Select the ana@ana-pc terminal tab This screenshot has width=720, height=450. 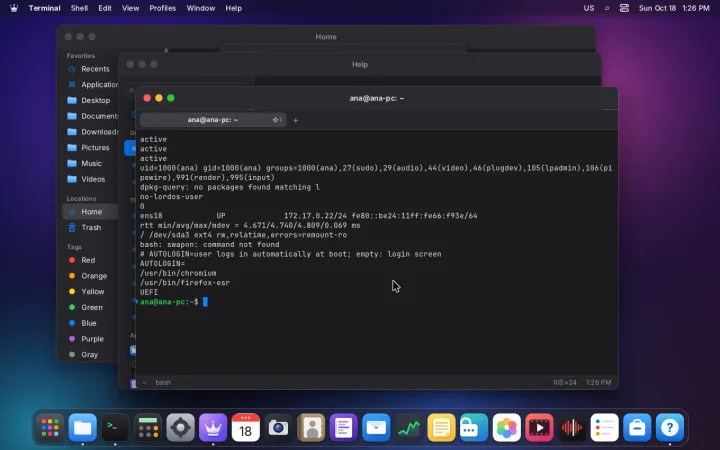[x=213, y=120]
